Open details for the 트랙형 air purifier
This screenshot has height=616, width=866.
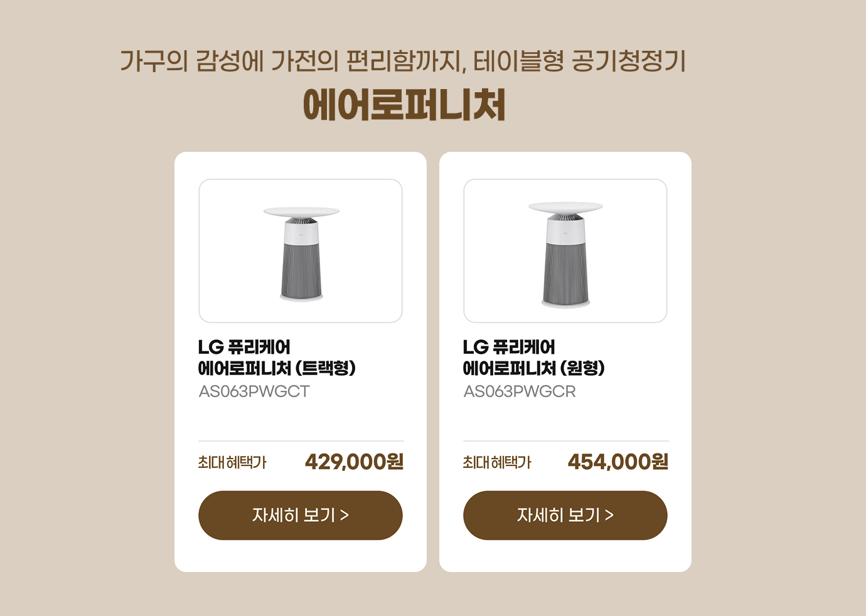300,515
